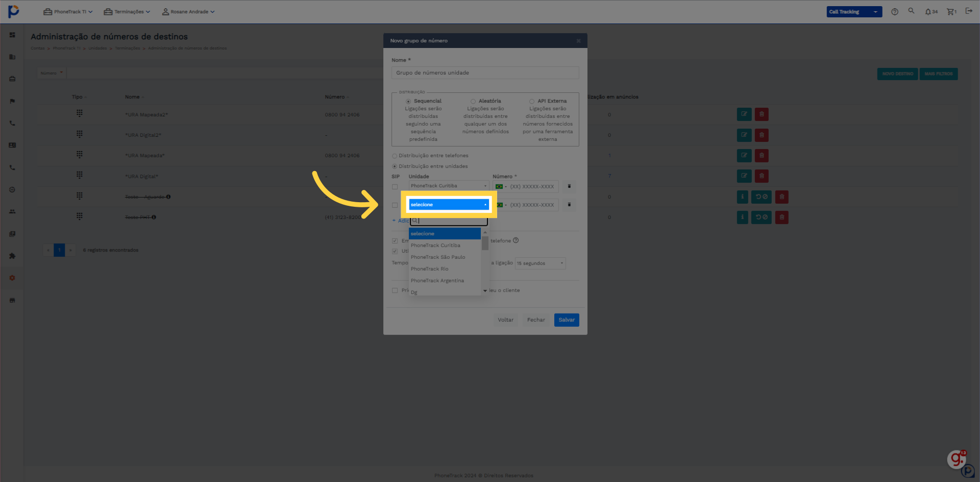980x482 pixels.
Task: Open search via magnifier icon in header
Action: coord(911,11)
